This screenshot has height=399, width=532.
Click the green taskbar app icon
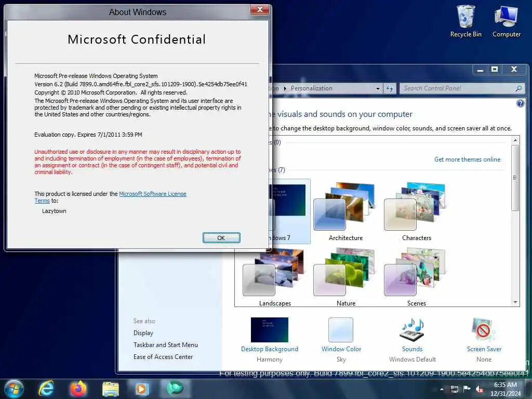tap(175, 389)
